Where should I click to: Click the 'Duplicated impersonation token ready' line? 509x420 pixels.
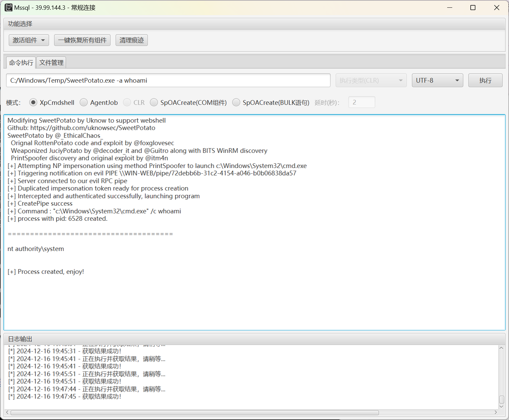click(x=98, y=188)
